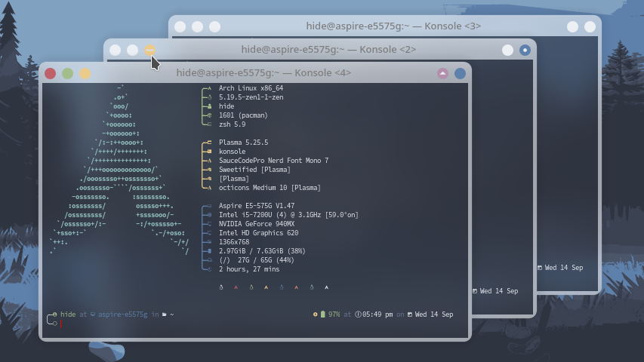The width and height of the screenshot is (644, 362).
Task: Click the yellow button in Konsole <4> titlebar
Action: click(85, 73)
